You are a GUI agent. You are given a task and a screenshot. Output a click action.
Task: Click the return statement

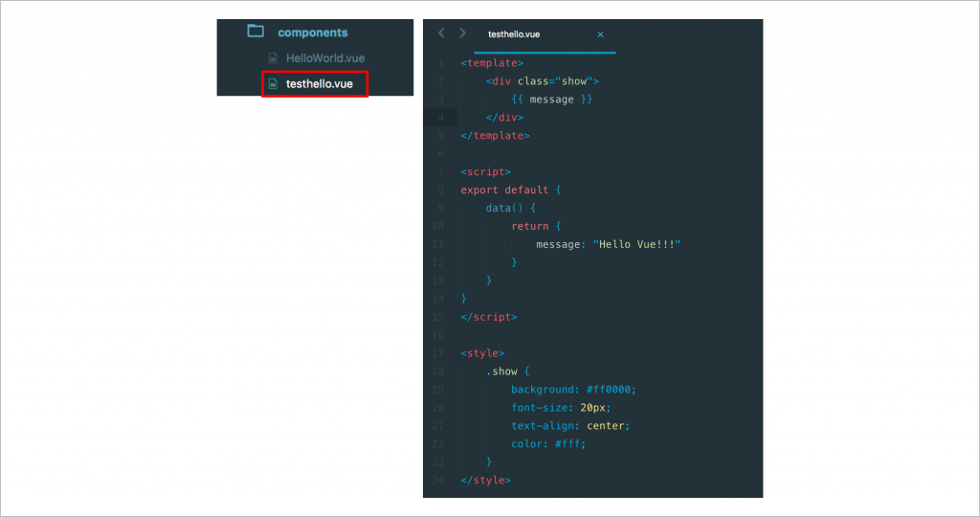pos(536,226)
